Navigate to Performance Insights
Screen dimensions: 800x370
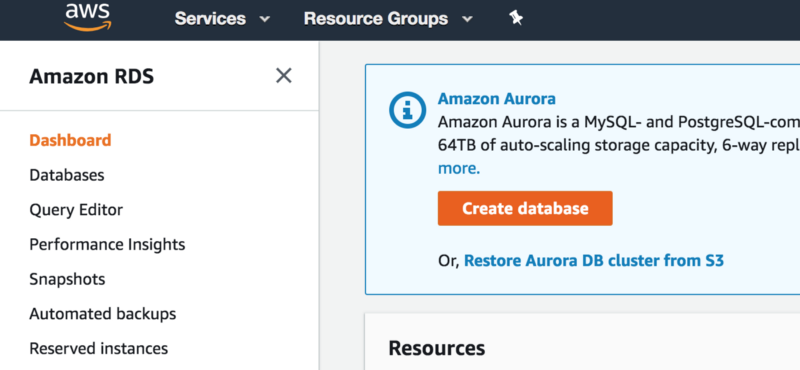tap(107, 244)
